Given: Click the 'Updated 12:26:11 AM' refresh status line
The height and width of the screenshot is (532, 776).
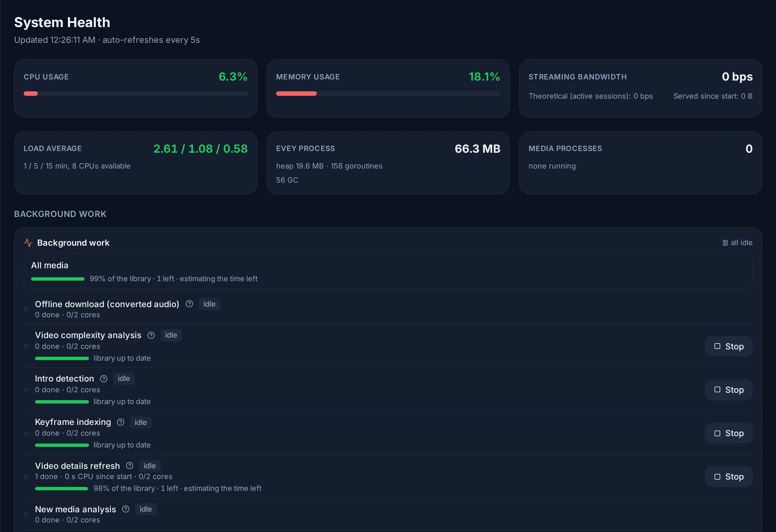Looking at the screenshot, I should [107, 40].
